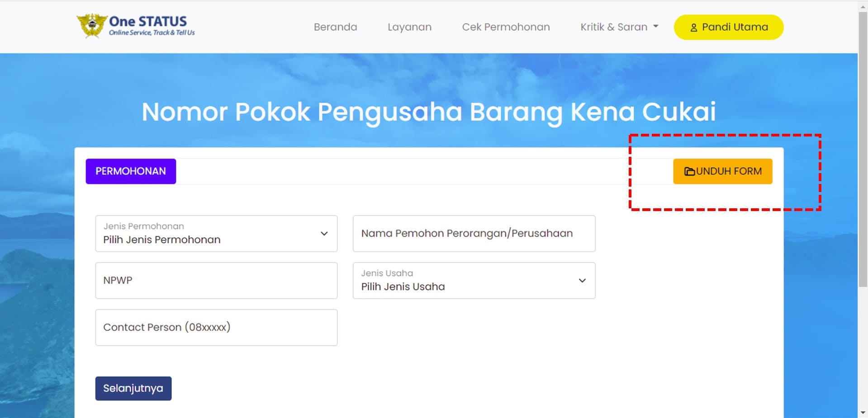Click the vertical scrollbar thumb
Viewport: 868px width, 418px height.
click(x=863, y=149)
